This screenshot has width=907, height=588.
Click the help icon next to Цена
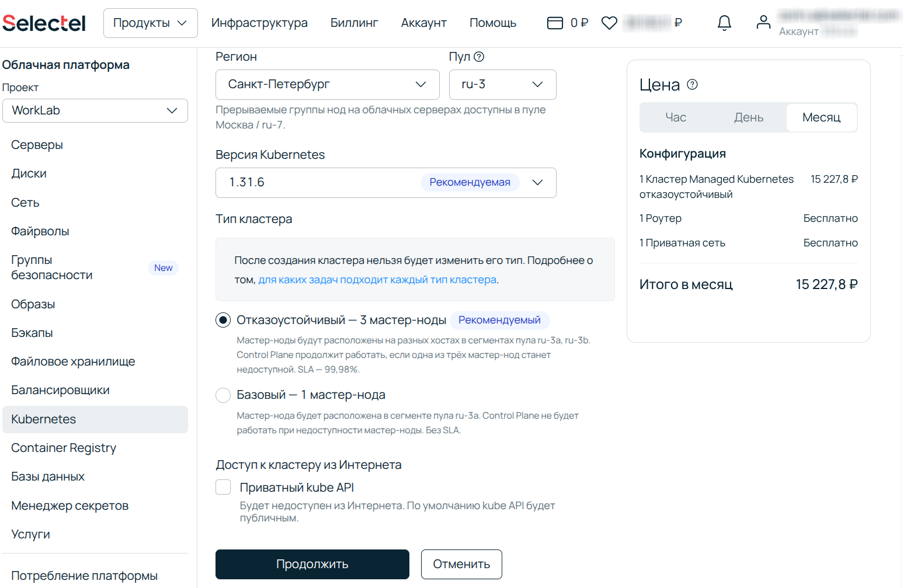693,85
